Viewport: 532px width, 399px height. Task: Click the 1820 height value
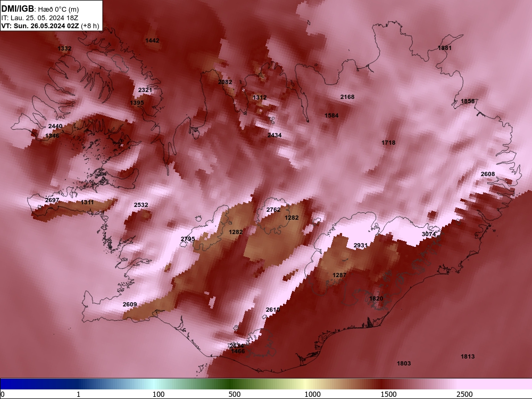[376, 298]
